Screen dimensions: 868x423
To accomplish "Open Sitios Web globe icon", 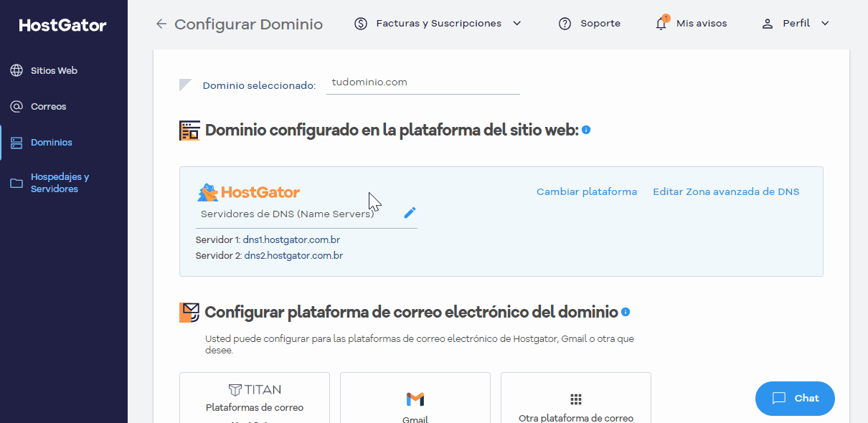I will 16,71.
